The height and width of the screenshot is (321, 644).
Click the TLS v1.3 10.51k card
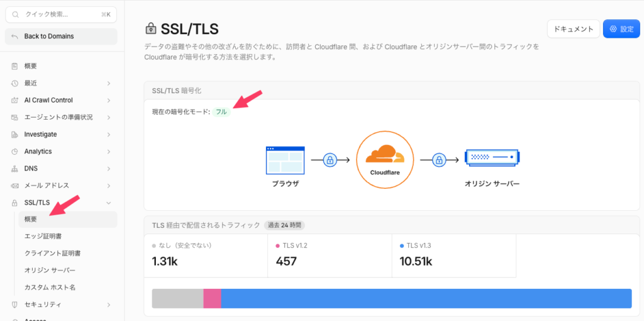point(454,256)
